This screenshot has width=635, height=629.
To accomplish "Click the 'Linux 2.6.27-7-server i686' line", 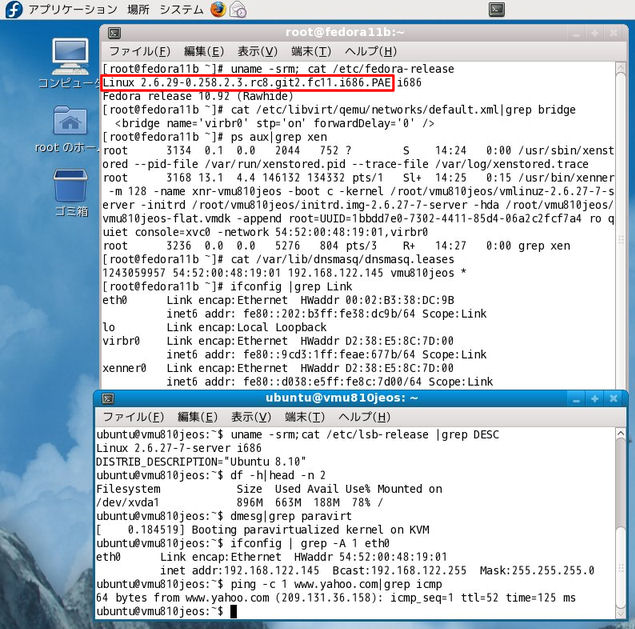I will [179, 448].
